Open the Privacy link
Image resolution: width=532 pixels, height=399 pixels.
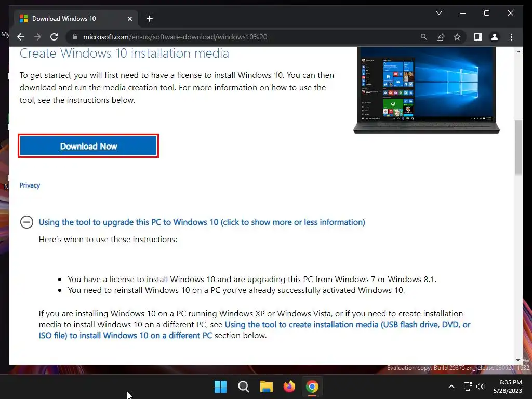pos(30,185)
